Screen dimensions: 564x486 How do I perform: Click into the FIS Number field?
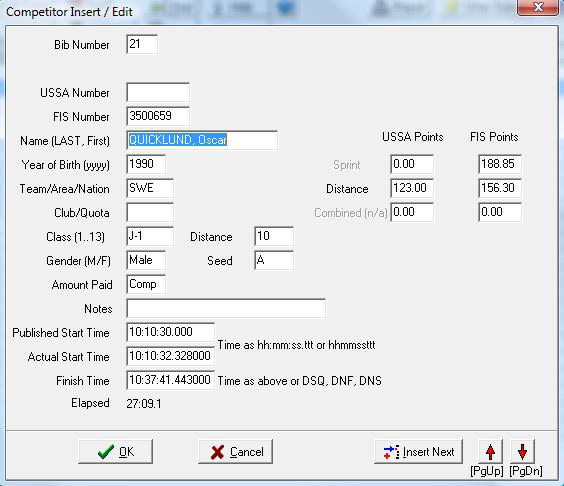coord(158,116)
